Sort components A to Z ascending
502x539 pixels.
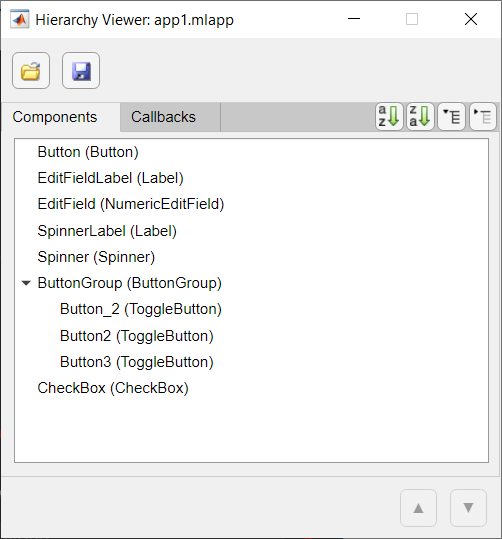click(389, 117)
